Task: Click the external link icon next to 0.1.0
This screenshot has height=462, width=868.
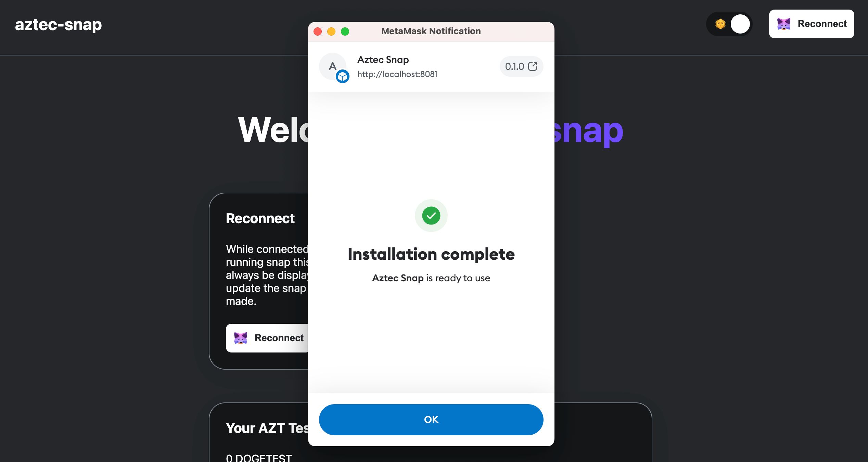Action: point(532,66)
